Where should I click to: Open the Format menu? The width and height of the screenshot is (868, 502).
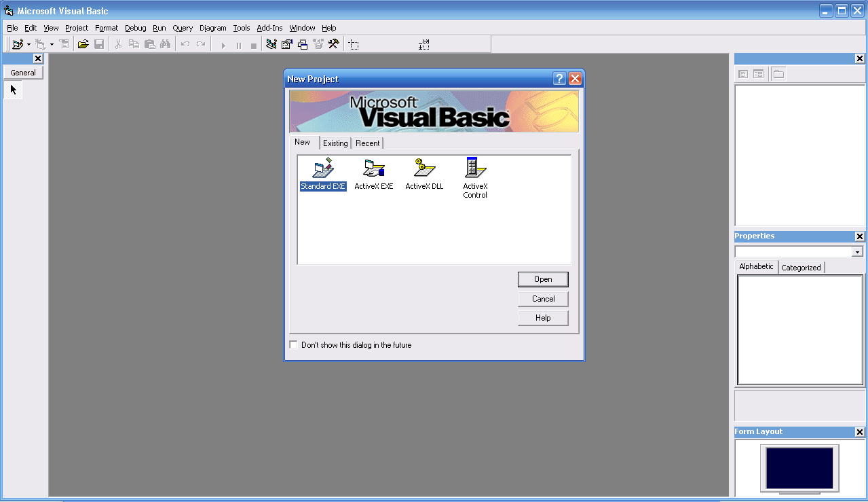coord(107,28)
